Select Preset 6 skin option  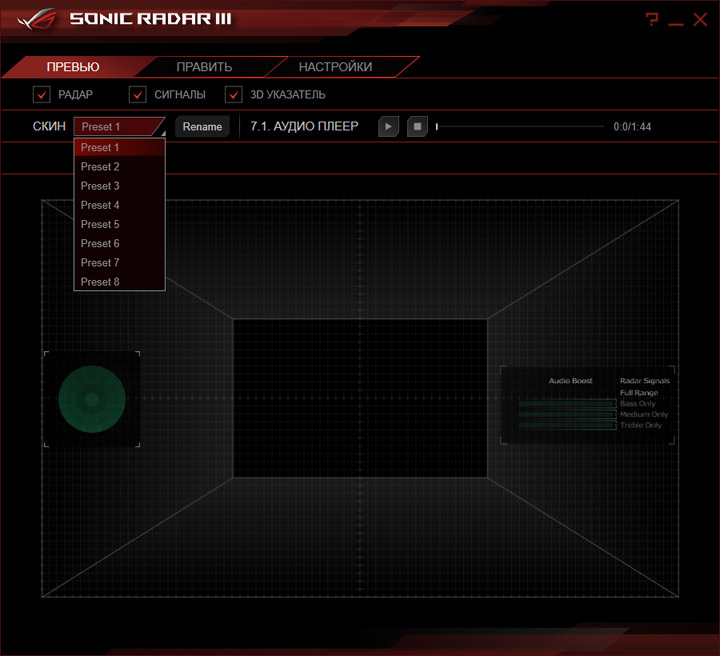[x=119, y=243]
